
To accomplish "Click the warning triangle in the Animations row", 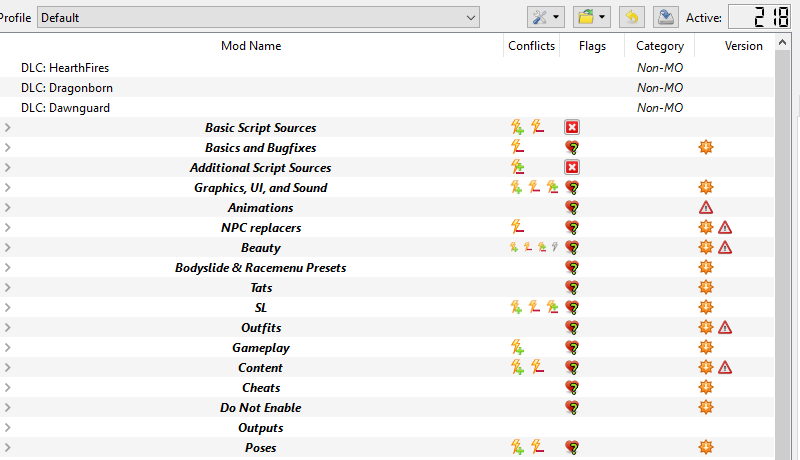I will pyautogui.click(x=706, y=208).
